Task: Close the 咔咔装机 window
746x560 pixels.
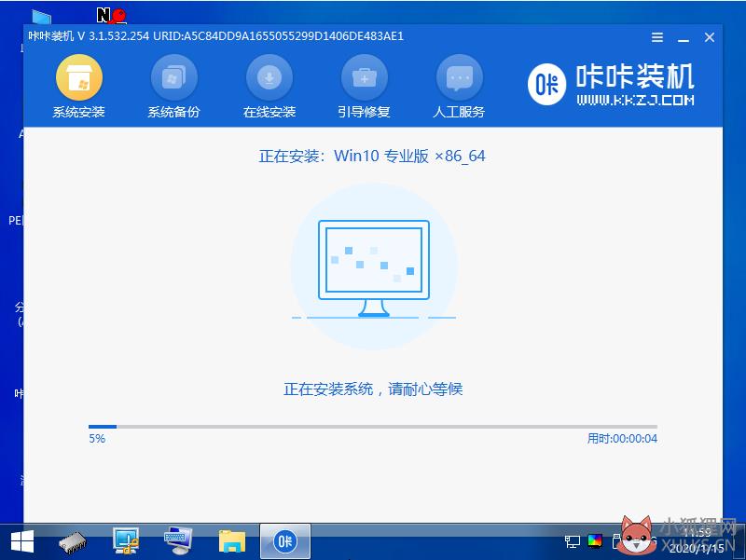Action: (x=710, y=37)
